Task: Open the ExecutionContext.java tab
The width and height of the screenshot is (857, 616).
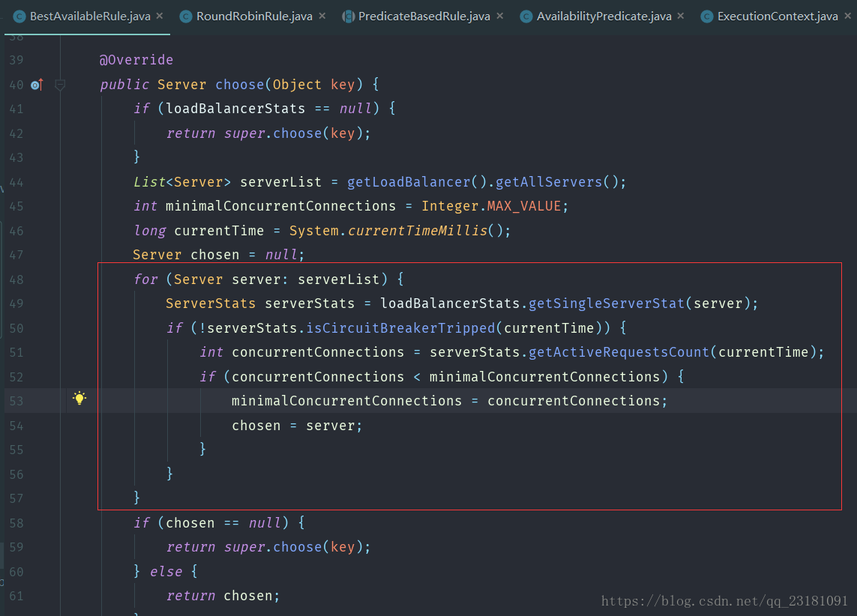Action: (778, 16)
